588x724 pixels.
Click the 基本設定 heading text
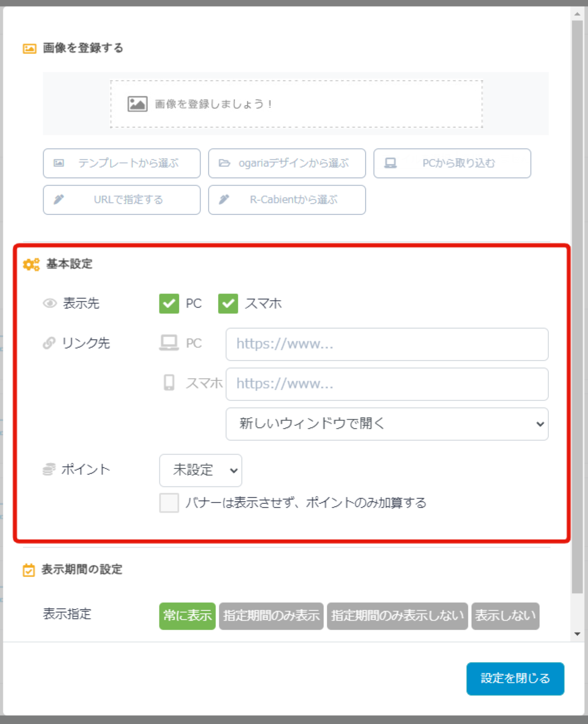pos(69,264)
